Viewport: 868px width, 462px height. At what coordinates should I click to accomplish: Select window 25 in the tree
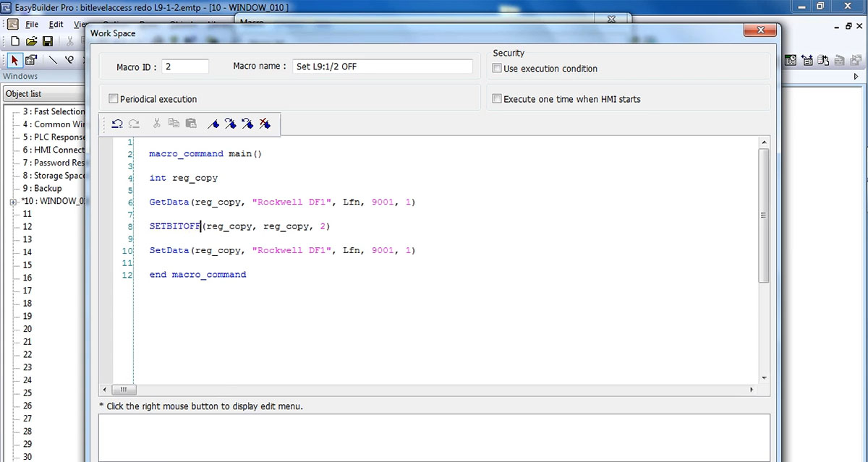[27, 393]
